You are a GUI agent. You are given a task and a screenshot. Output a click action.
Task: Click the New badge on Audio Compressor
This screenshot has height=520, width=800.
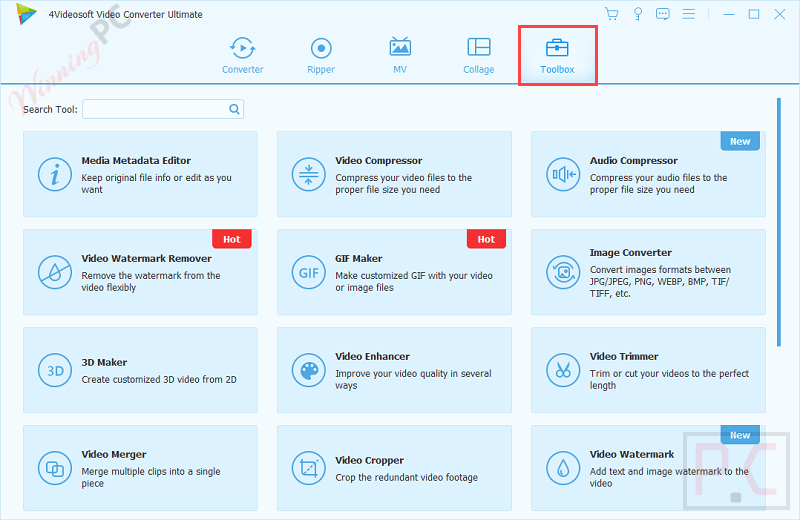coord(740,141)
